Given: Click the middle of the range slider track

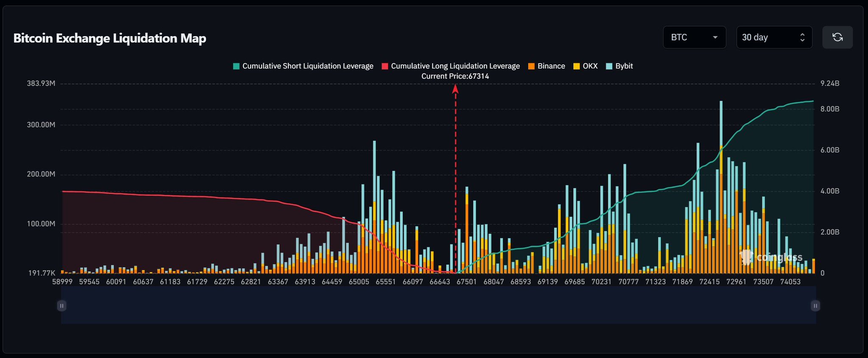Looking at the screenshot, I should tap(438, 305).
